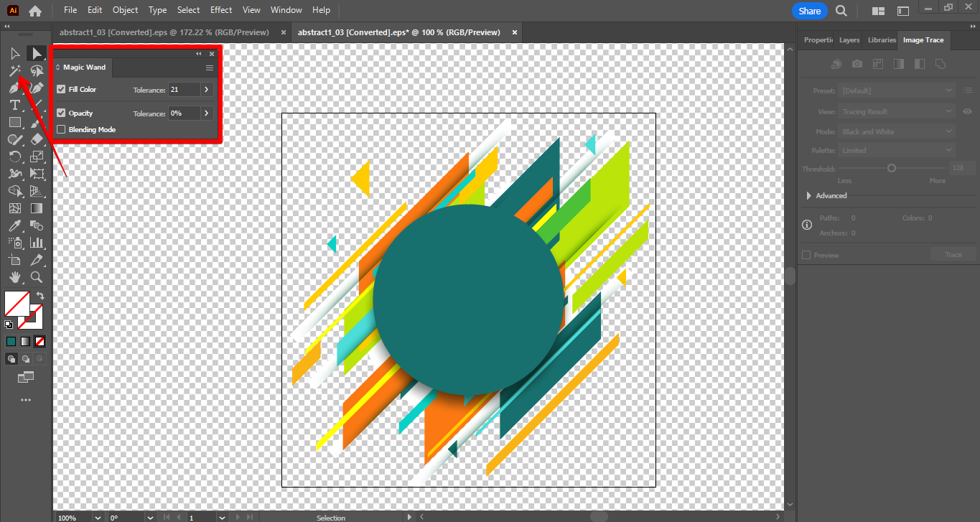Uncheck Opacity in Magic Wand panel
This screenshot has height=522, width=980.
(61, 113)
